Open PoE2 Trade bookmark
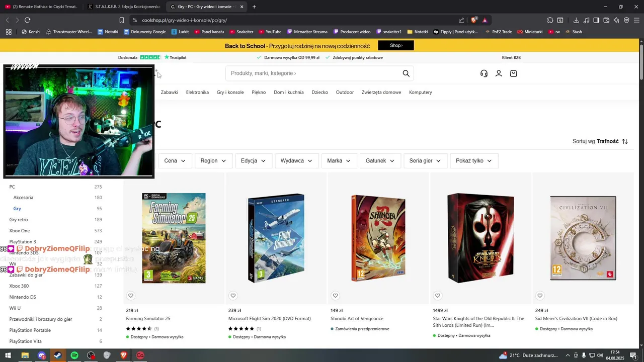 [x=498, y=32]
